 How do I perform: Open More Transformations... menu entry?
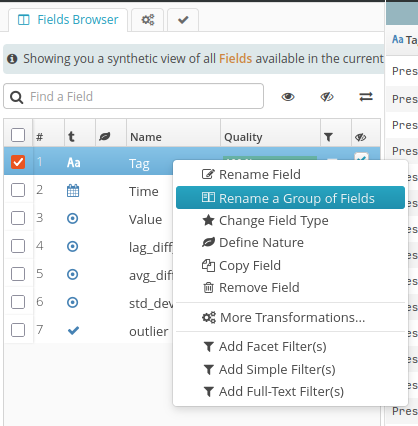(284, 317)
